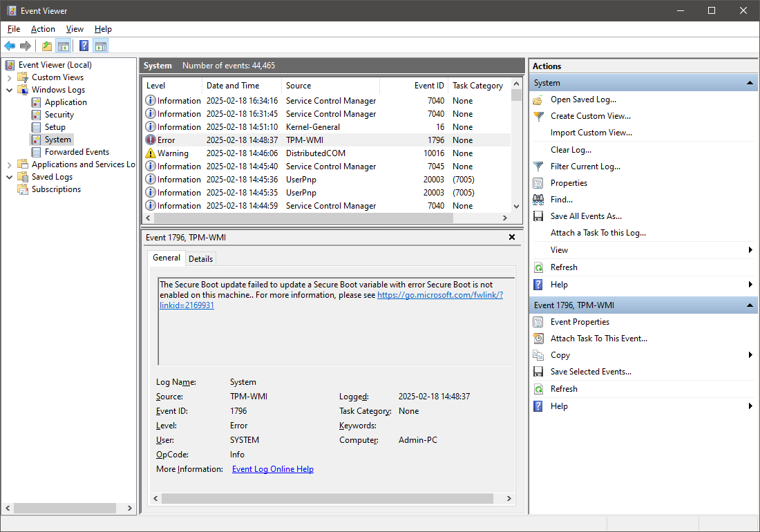The image size is (760, 532).
Task: Close the Event 1796 preview pane
Action: point(512,237)
